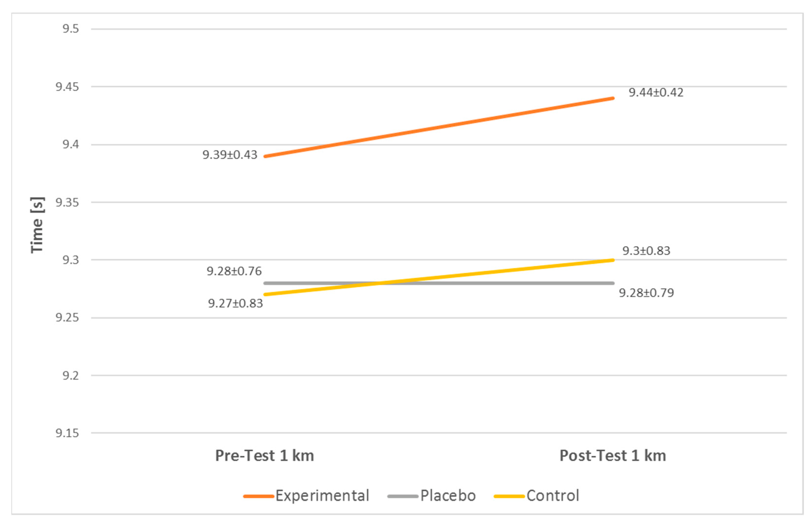Viewport: 812px width, 523px height.
Task: Click the 9.3±0.83 data label
Action: tap(646, 251)
